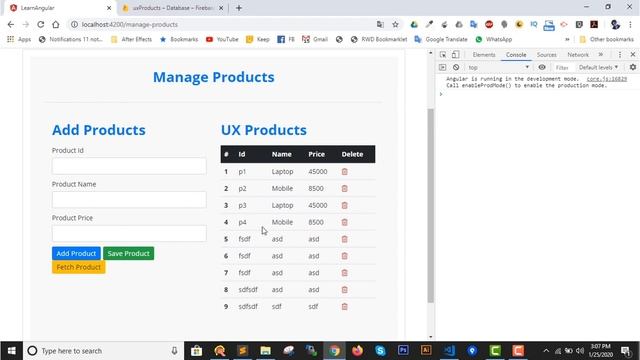Show hidden system tray icons

546,351
